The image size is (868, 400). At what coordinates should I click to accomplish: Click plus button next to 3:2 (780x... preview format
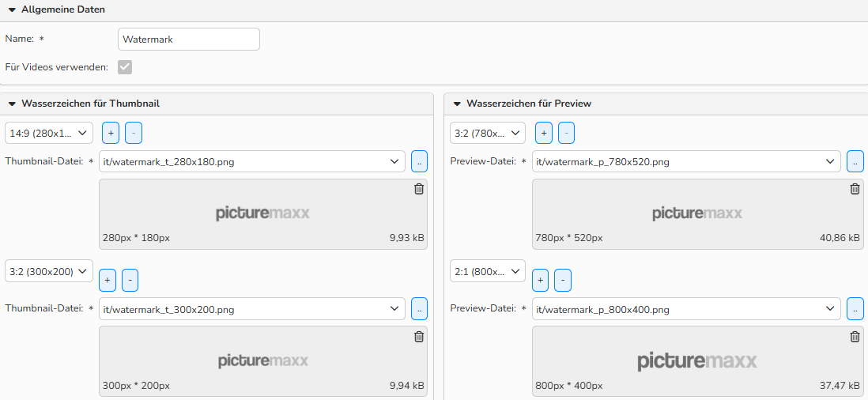coord(544,133)
